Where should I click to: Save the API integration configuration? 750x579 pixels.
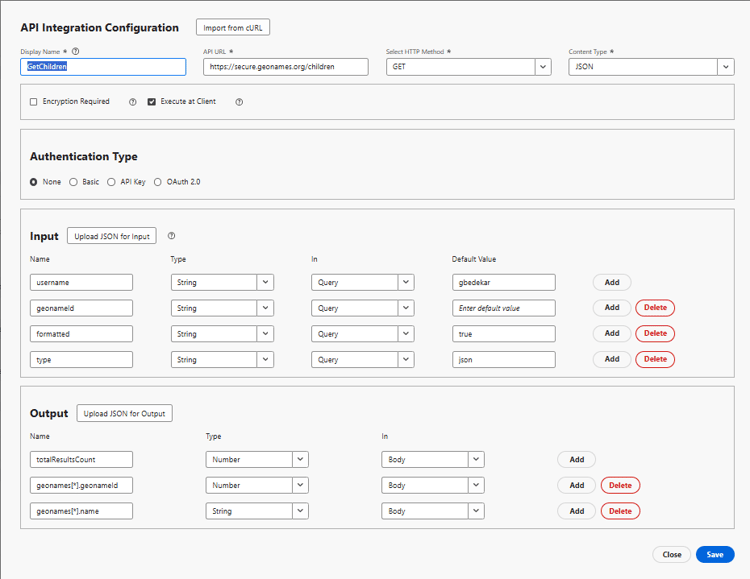[x=715, y=555]
